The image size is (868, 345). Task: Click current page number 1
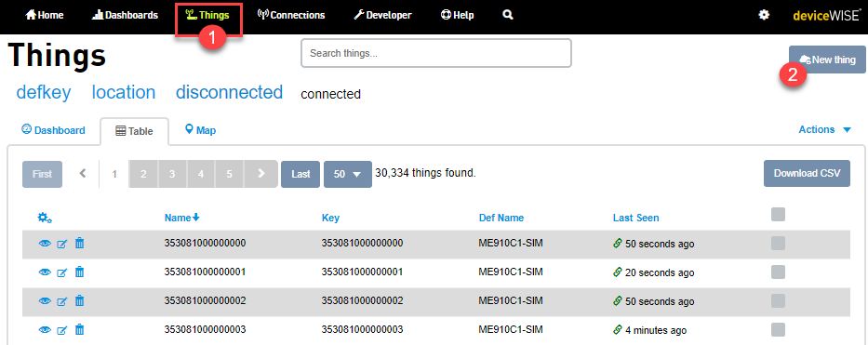click(114, 174)
